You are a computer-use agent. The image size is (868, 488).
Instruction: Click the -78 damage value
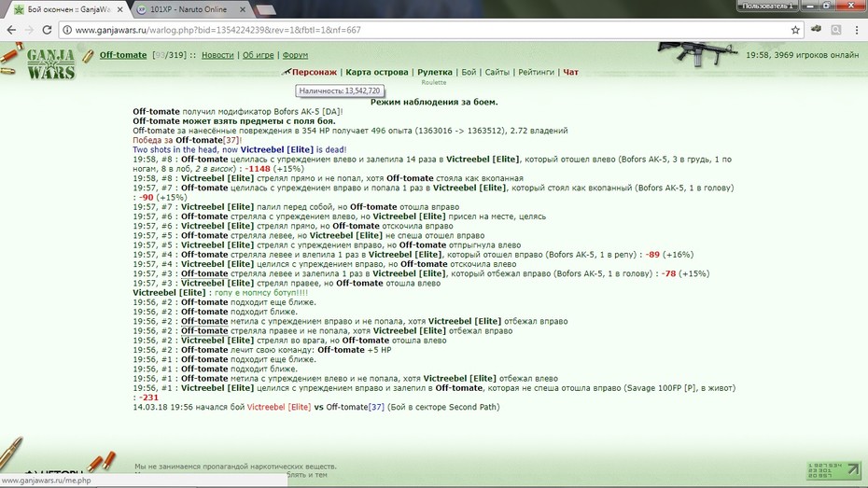(668, 273)
